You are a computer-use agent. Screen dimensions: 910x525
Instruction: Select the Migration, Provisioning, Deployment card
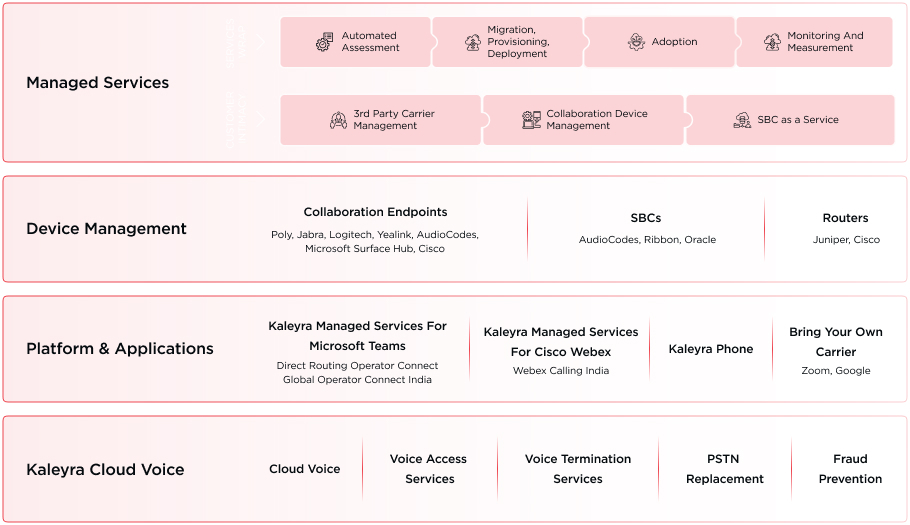pos(507,42)
